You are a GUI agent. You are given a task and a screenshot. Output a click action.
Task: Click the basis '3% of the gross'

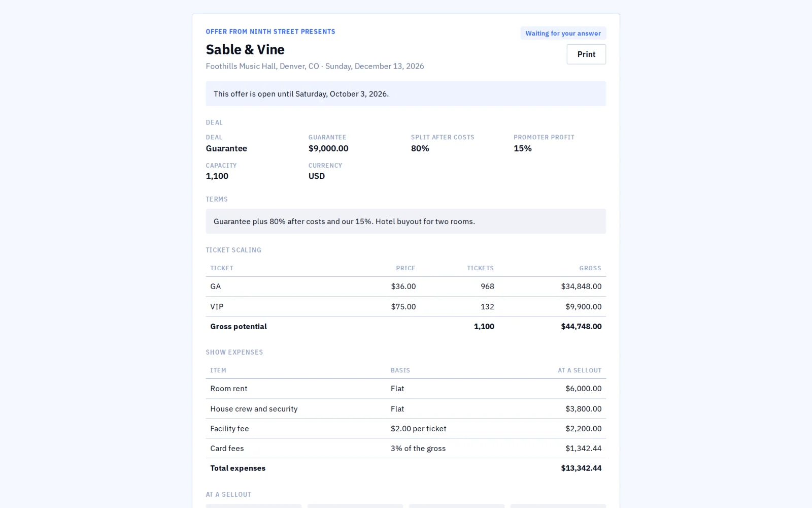click(x=418, y=449)
